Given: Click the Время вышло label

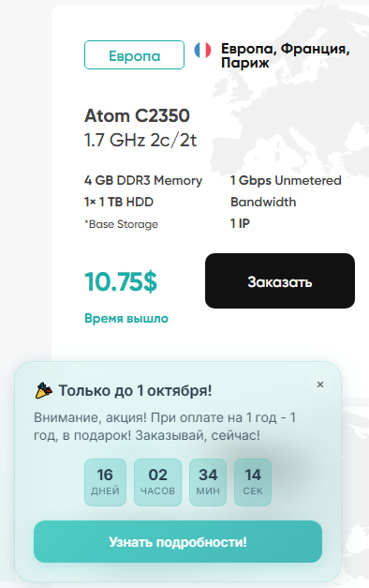Looking at the screenshot, I should click(126, 318).
